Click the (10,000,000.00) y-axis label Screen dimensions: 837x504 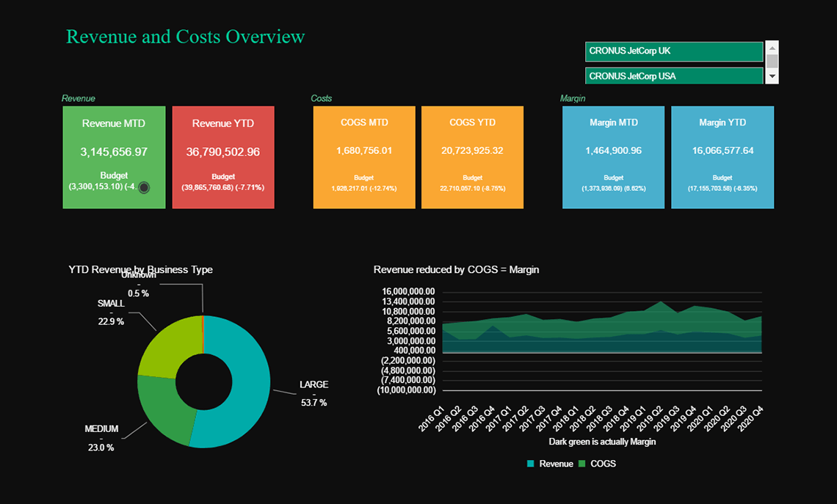406,390
